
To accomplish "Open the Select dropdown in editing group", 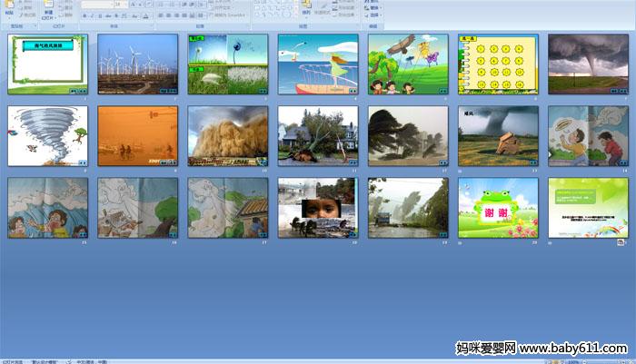I will click(x=373, y=15).
